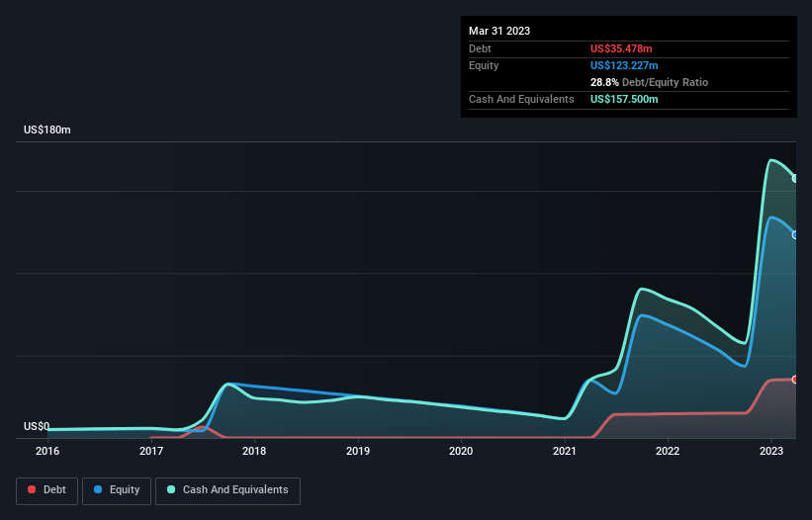Click the US$157.500m cash value
This screenshot has height=520, width=812.
point(624,99)
